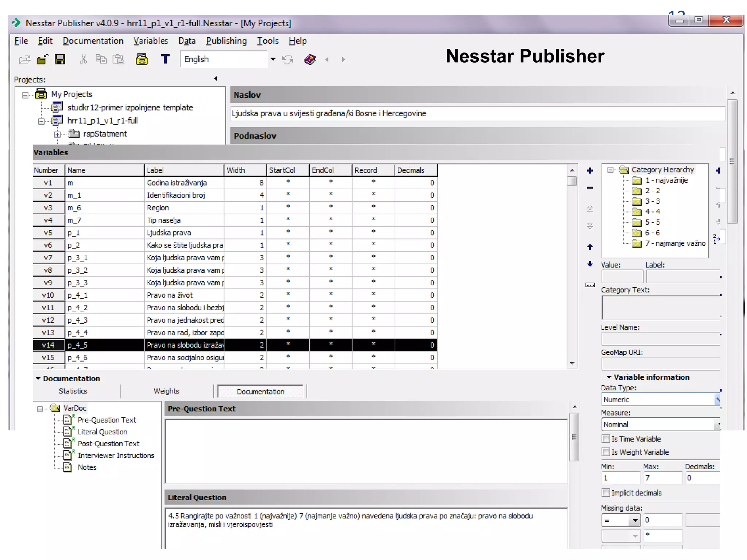Click the main window right scrollbar

(x=732, y=162)
